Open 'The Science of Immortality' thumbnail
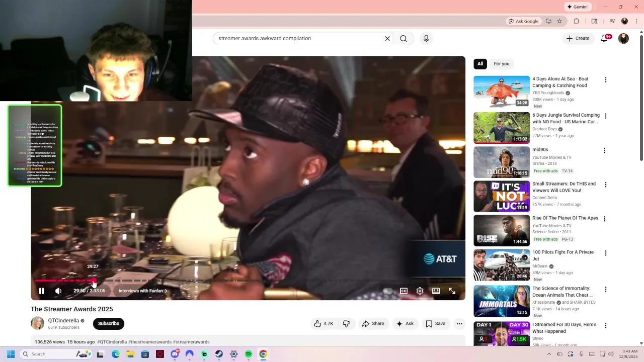 tap(502, 301)
